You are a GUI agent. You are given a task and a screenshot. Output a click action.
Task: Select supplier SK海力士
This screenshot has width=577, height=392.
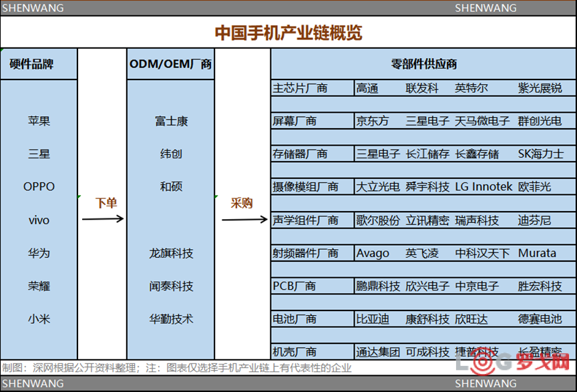[541, 154]
